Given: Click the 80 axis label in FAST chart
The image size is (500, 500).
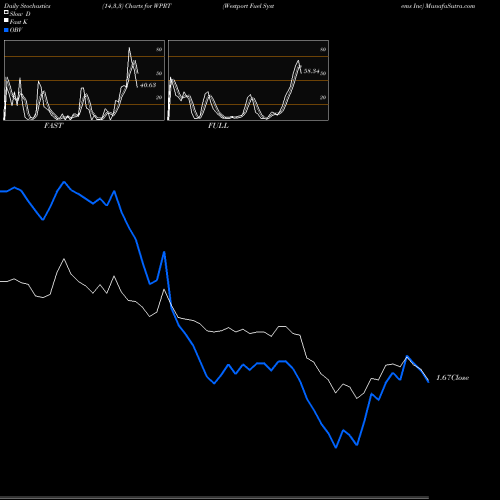Looking at the screenshot, I should pos(159,49).
